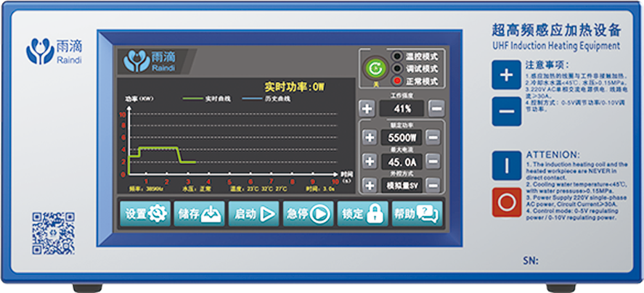This screenshot has width=644, height=293.
Task: Select 温控模式 temperature control mode
Action: click(397, 57)
